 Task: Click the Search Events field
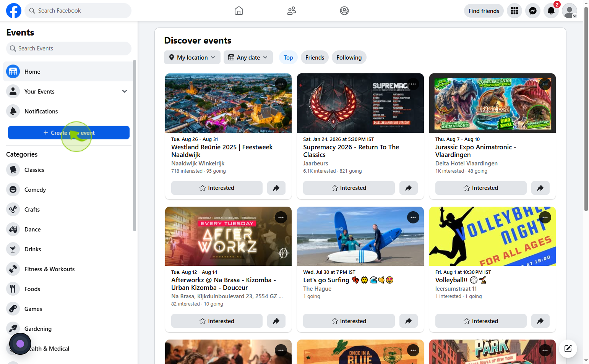[69, 49]
